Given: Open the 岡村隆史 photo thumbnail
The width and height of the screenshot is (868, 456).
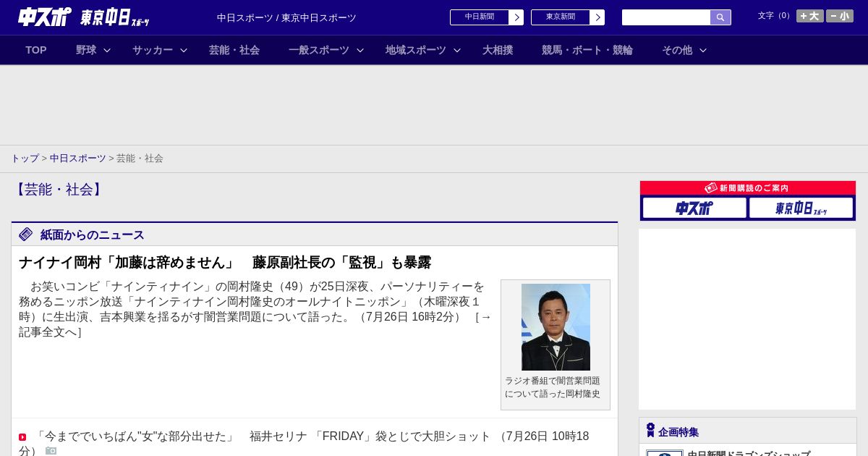Looking at the screenshot, I should 556,327.
